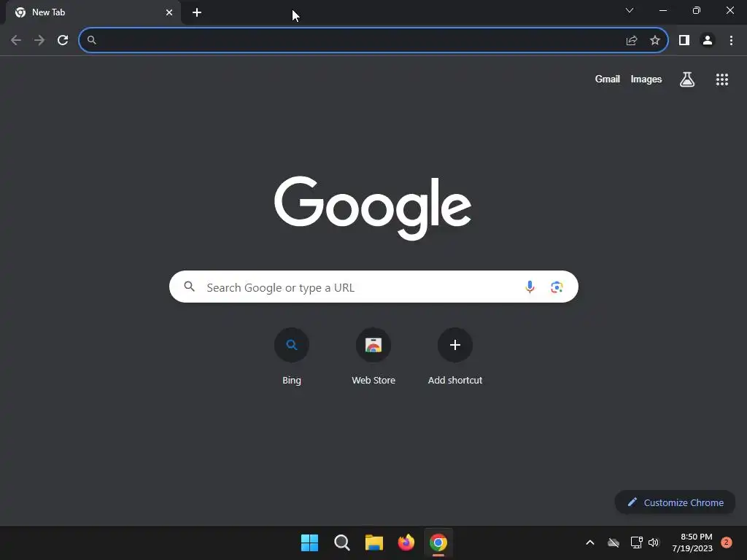Open the Images link

(646, 79)
